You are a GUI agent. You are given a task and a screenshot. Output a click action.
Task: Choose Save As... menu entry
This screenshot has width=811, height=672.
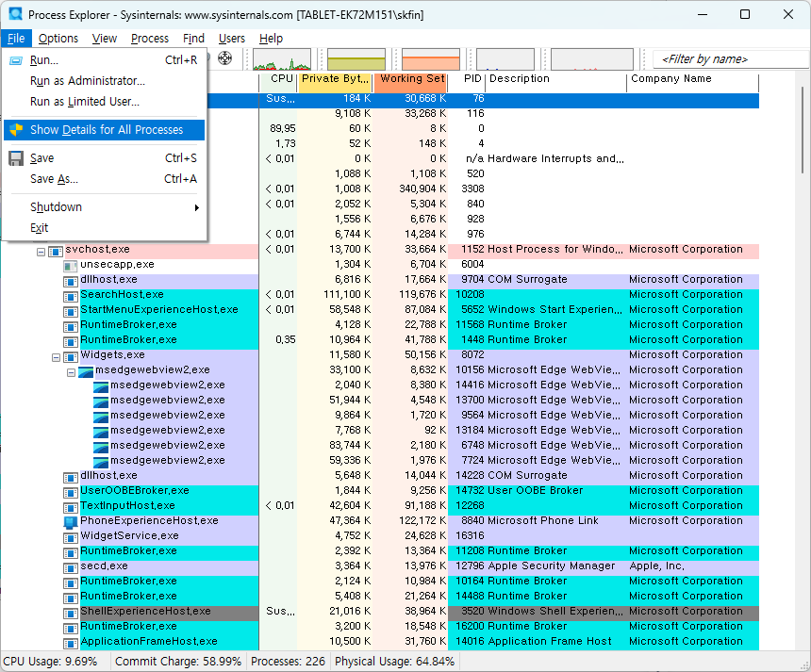click(104, 179)
